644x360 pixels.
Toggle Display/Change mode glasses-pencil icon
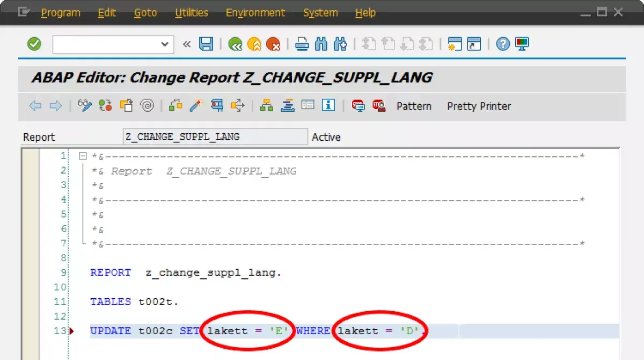[x=85, y=105]
